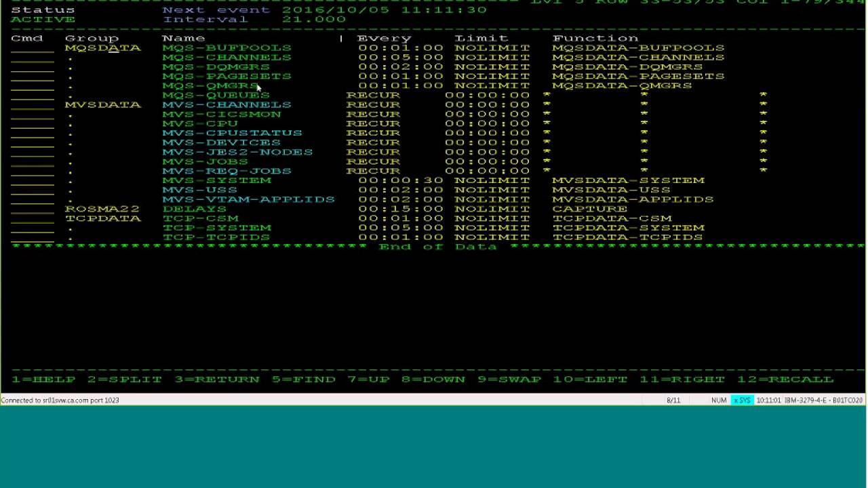Select the TCP-CSM name entry
868x488 pixels.
click(200, 219)
